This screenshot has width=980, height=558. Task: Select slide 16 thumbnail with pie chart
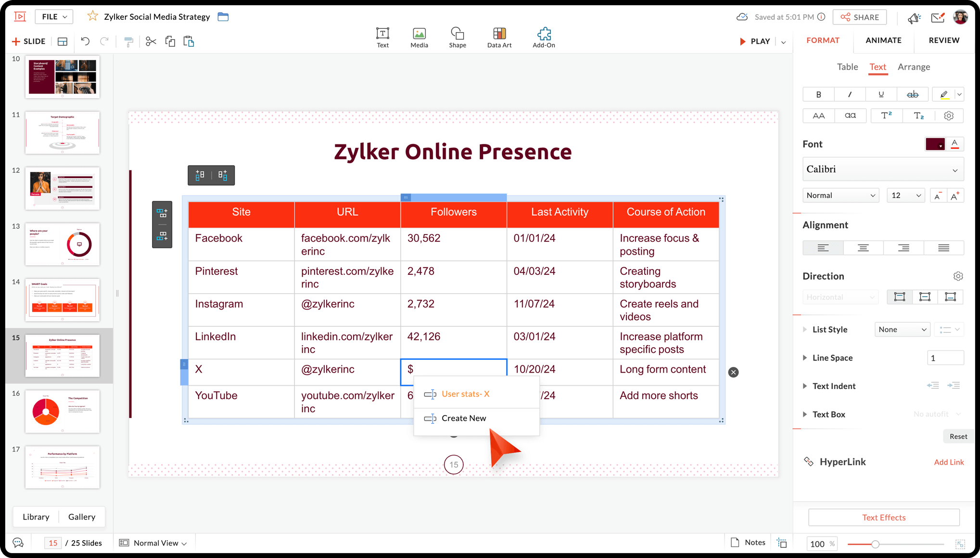coord(63,412)
